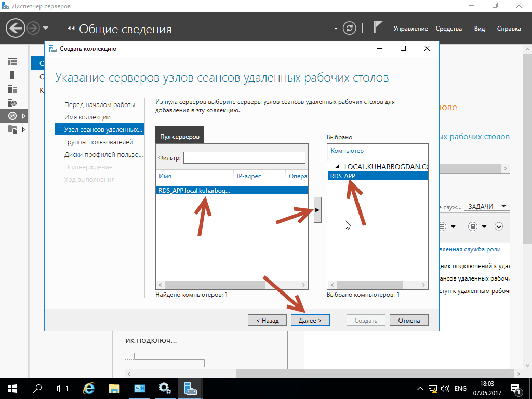
Task: Click the refresh icon in the header
Action: 351,28
